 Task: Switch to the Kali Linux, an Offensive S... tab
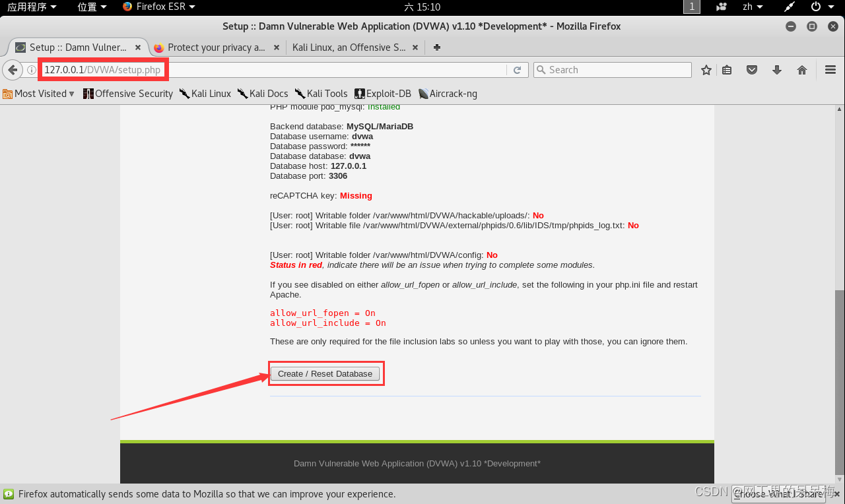(355, 47)
